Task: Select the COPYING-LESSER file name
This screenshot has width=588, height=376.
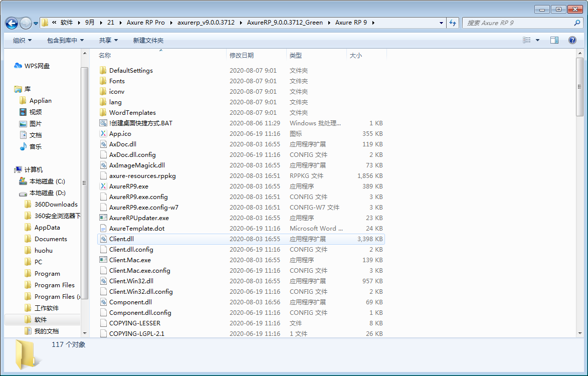Action: [x=135, y=323]
